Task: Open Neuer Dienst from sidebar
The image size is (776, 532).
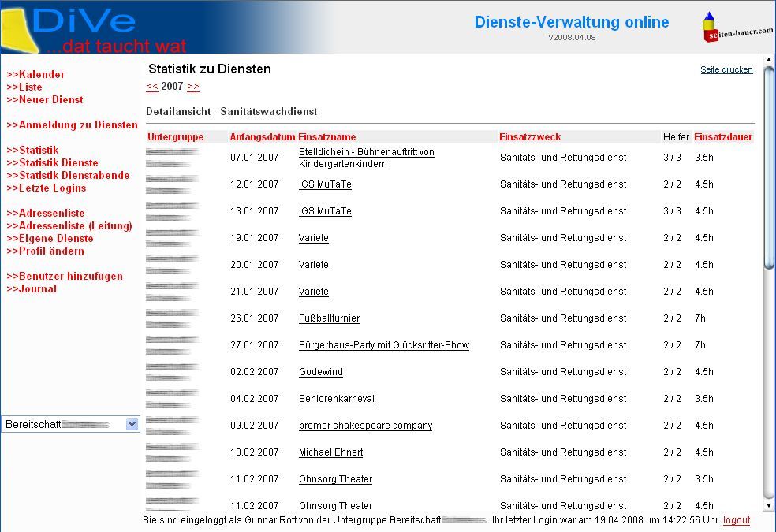Action: click(x=45, y=99)
